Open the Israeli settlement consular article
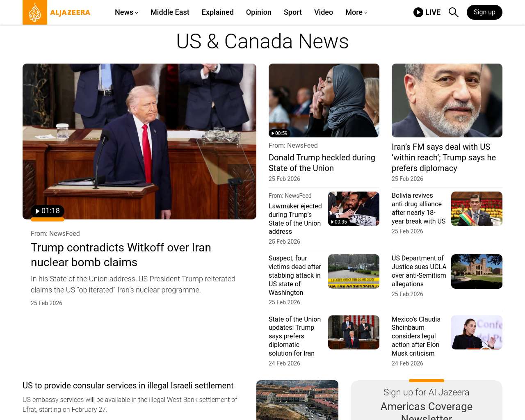 click(128, 386)
